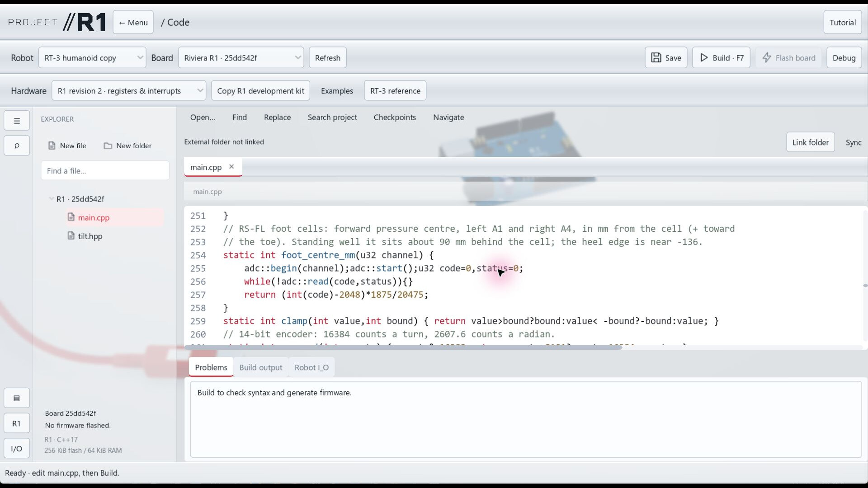The height and width of the screenshot is (488, 868).
Task: Open the Robot dropdown RT-3 humanoid copy
Action: [x=92, y=58]
